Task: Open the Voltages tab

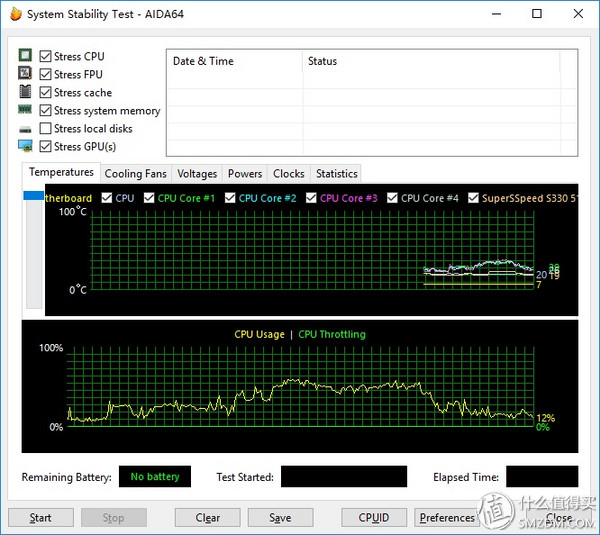Action: (197, 174)
